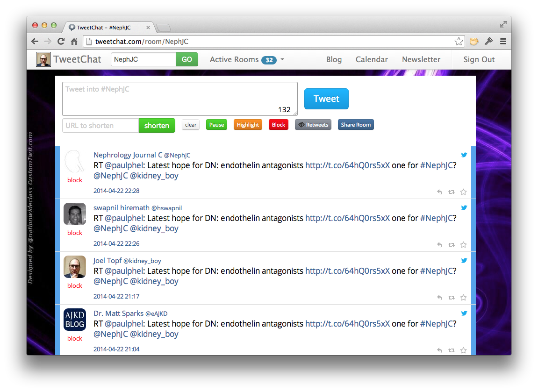Click the URL to shorten field
The width and height of the screenshot is (538, 392).
pos(100,126)
